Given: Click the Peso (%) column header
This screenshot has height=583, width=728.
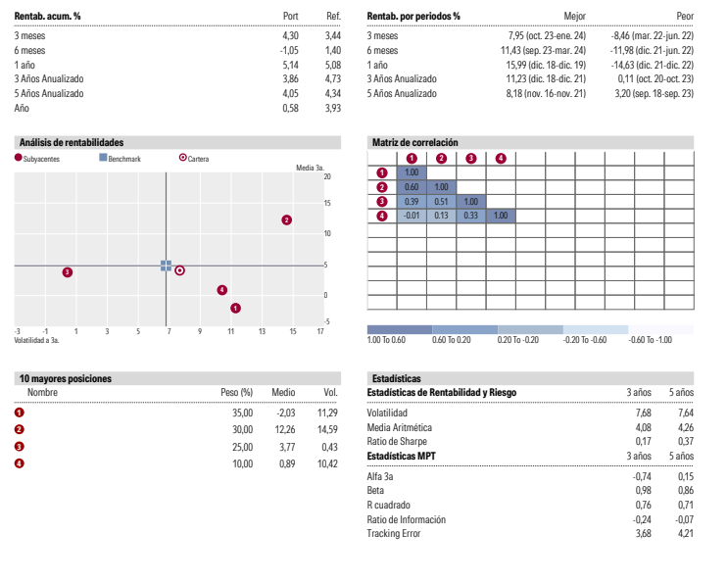Looking at the screenshot, I should (237, 392).
